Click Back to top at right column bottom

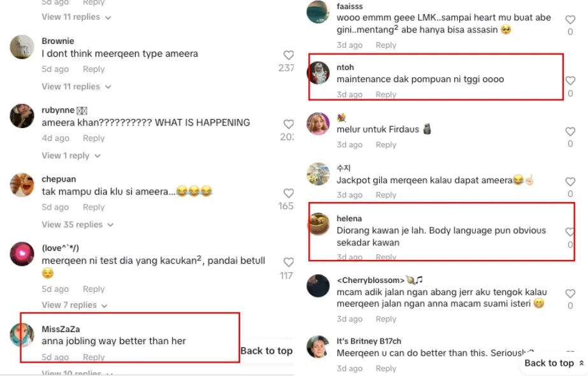(554, 363)
